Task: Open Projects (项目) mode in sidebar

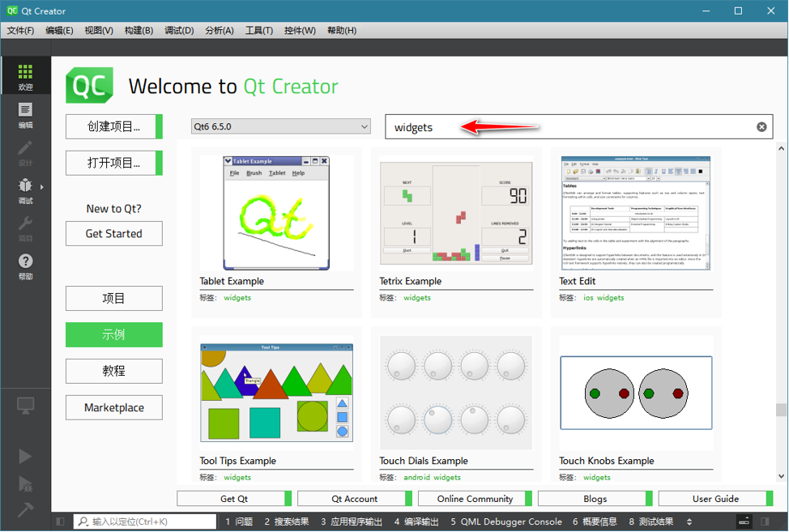Action: point(25,229)
